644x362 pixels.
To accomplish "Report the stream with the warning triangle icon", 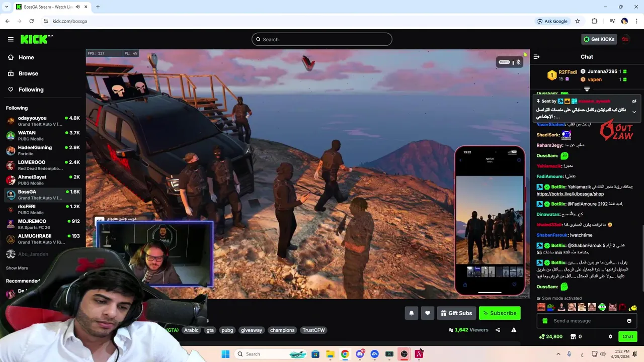I will click(514, 330).
